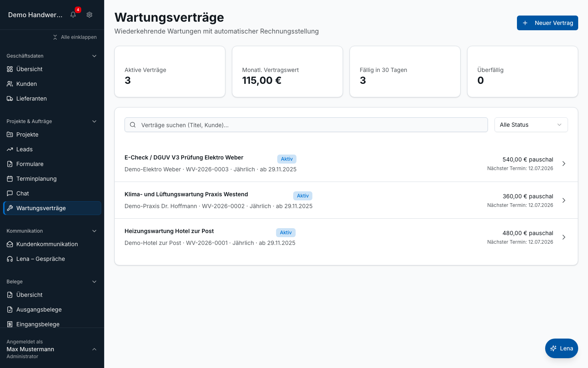Click Demo-Praxis Dr. Hoffmann WV-2026-0002 line

click(218, 206)
